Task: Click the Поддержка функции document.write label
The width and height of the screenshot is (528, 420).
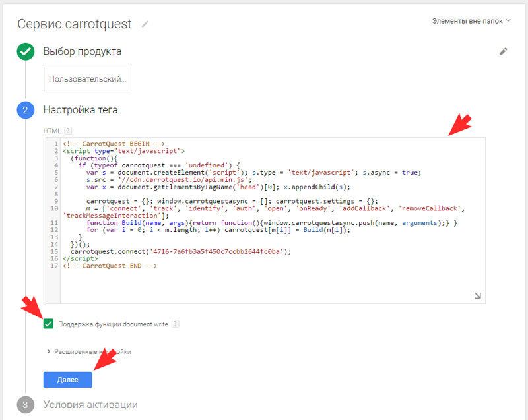Action: coord(113,324)
